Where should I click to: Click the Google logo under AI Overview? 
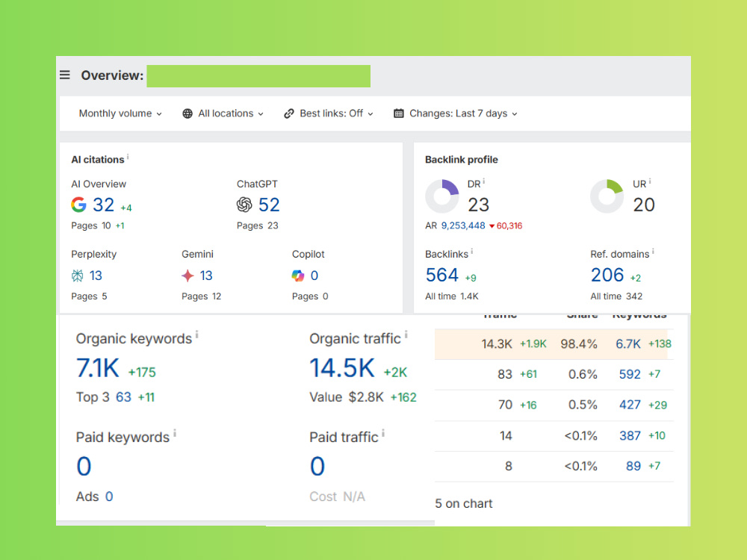coord(78,205)
